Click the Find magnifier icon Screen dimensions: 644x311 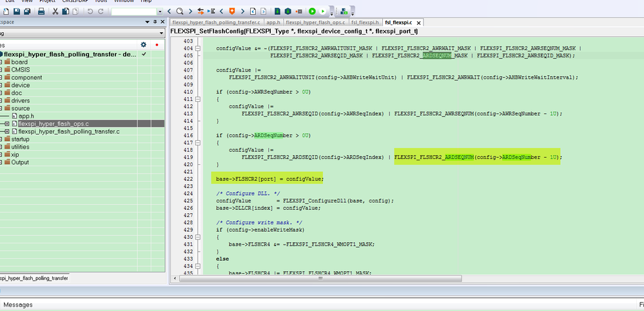point(179,12)
